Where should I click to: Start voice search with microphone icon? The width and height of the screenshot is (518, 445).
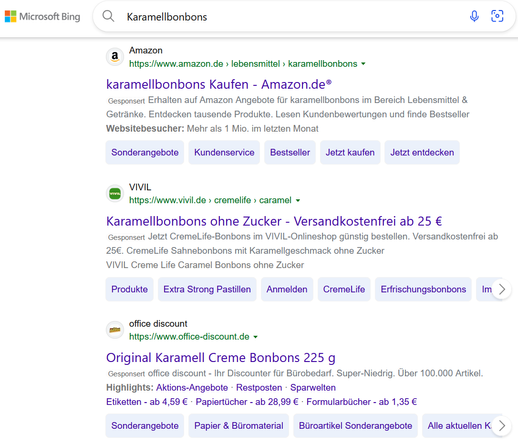coord(474,16)
